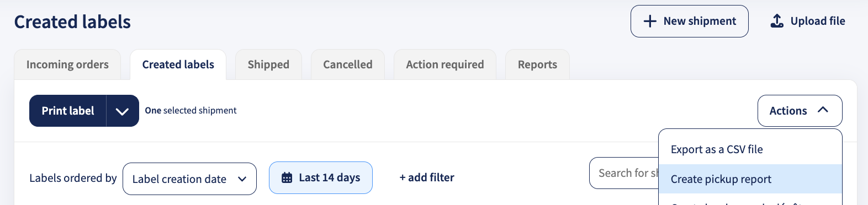Click the plus icon on New shipment
Image resolution: width=868 pixels, height=205 pixels.
pos(650,21)
